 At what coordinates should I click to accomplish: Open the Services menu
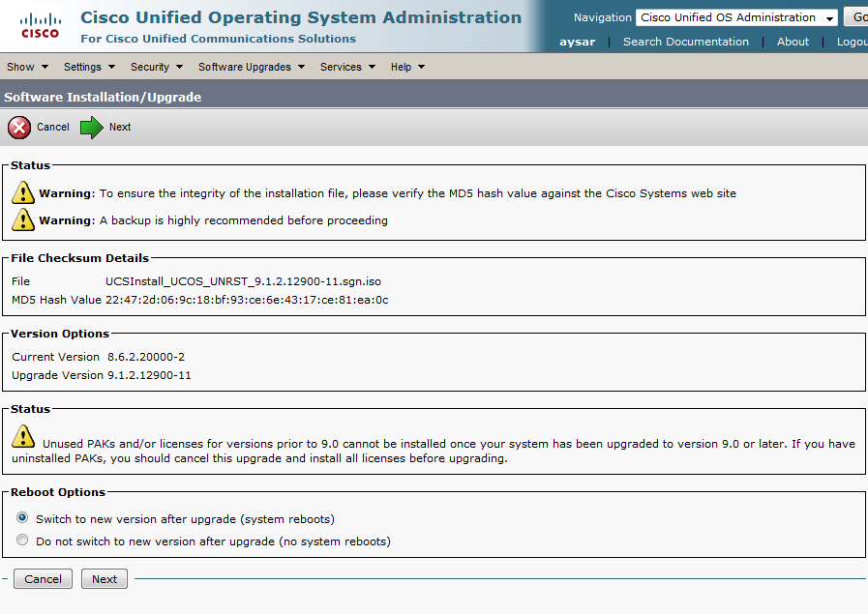(x=346, y=67)
